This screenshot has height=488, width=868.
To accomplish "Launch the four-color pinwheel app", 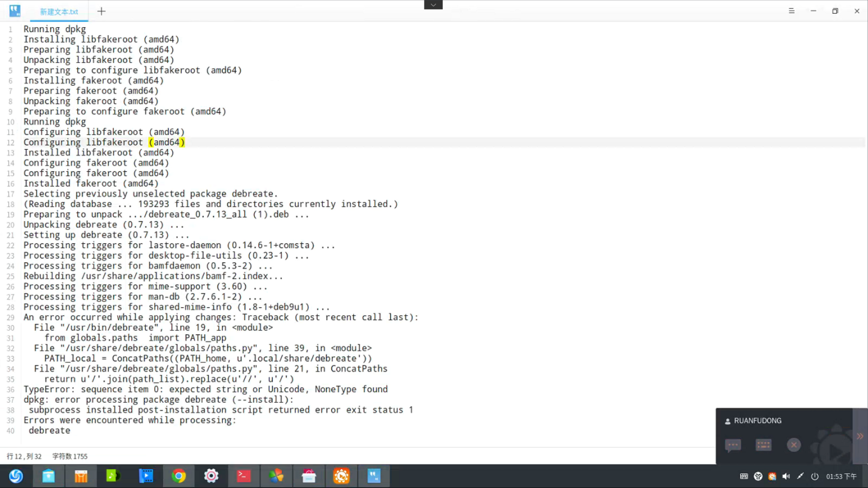I will pos(276,476).
